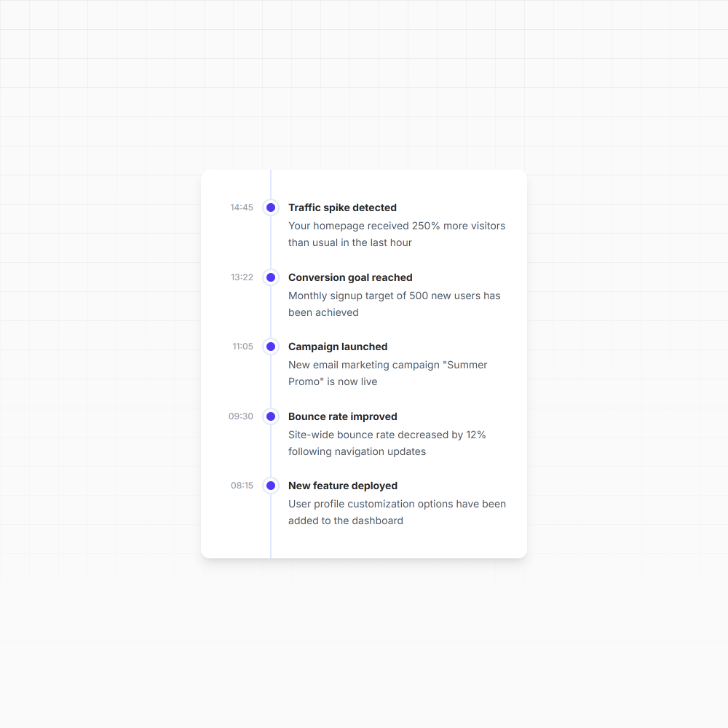Open the Conversion goal reached heading
Screen dimensions: 728x728
(x=350, y=277)
